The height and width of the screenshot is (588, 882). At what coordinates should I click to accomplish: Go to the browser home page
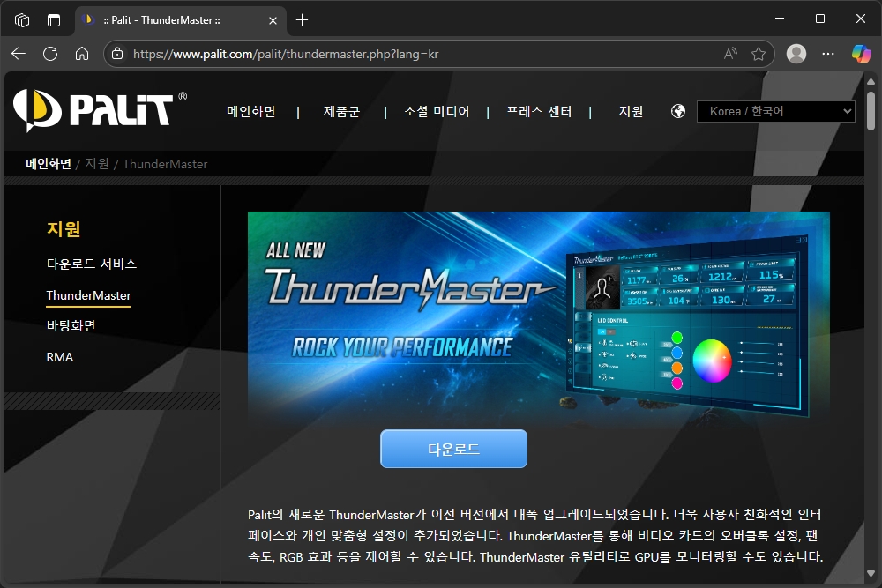pyautogui.click(x=82, y=54)
